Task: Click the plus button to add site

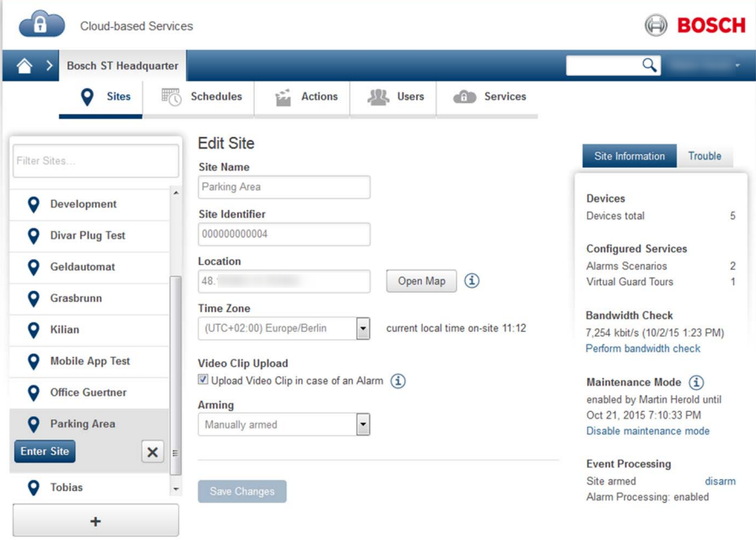Action: pyautogui.click(x=95, y=521)
